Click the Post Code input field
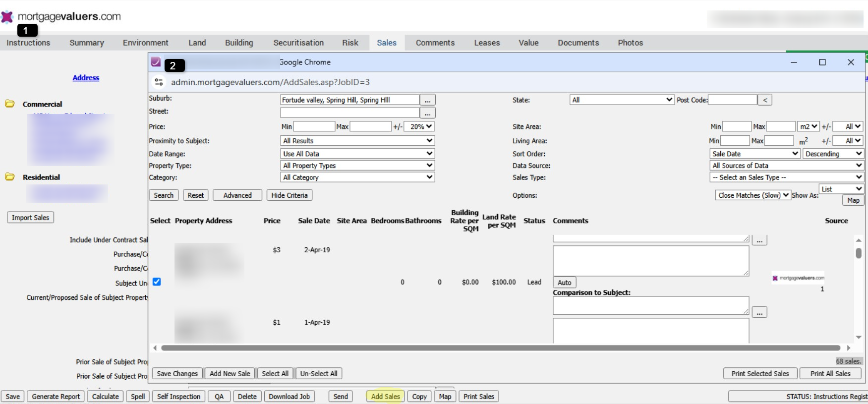868x404 pixels. tap(733, 100)
